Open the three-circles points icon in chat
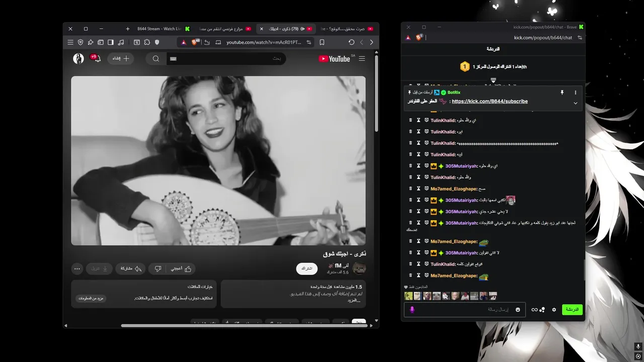The height and width of the screenshot is (362, 644). click(x=542, y=309)
